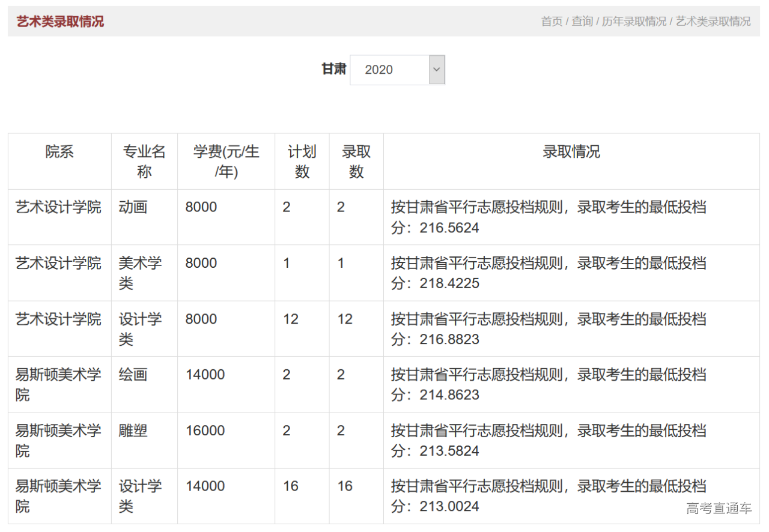Click the 易斯顿美术学院 cell for 绘画 row
769x532 pixels.
[58, 384]
